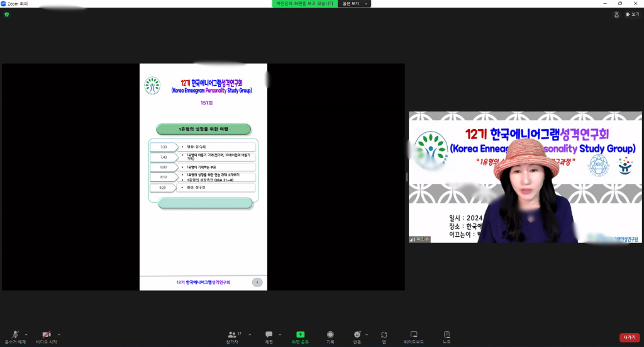Expand audio options arrow beside mute

tap(26, 334)
